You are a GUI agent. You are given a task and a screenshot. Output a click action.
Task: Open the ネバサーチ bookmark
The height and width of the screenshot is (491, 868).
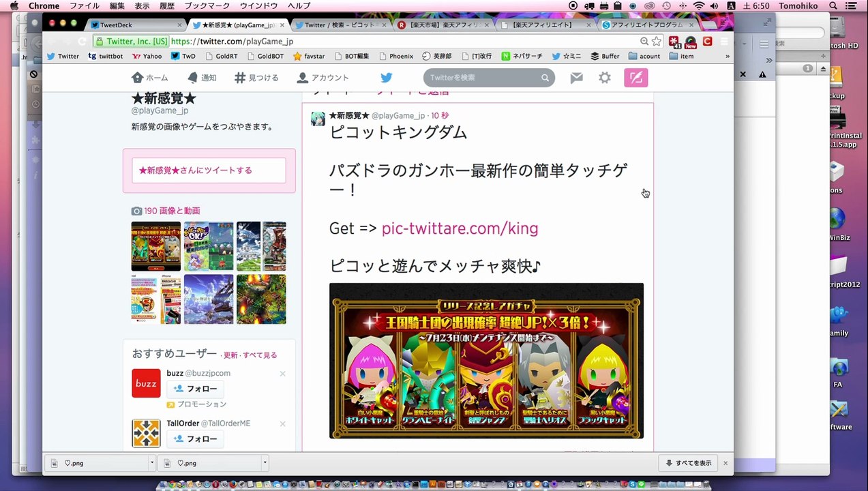click(522, 56)
